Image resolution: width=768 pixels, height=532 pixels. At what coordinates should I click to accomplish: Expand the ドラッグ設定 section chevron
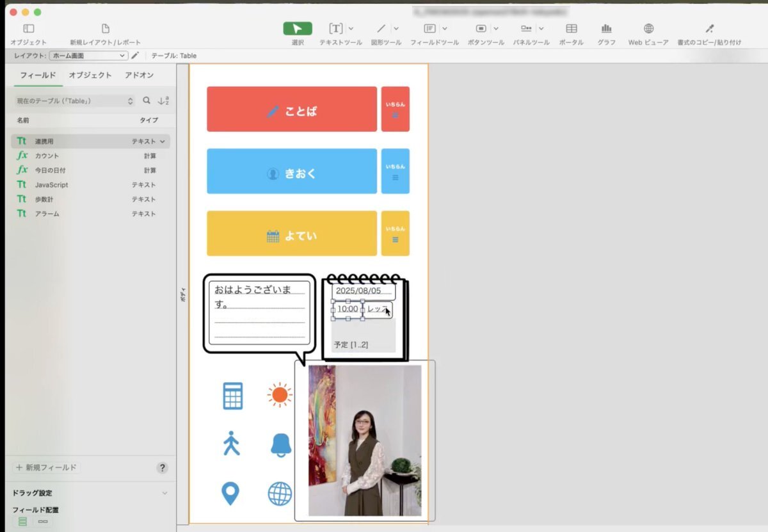click(x=164, y=493)
